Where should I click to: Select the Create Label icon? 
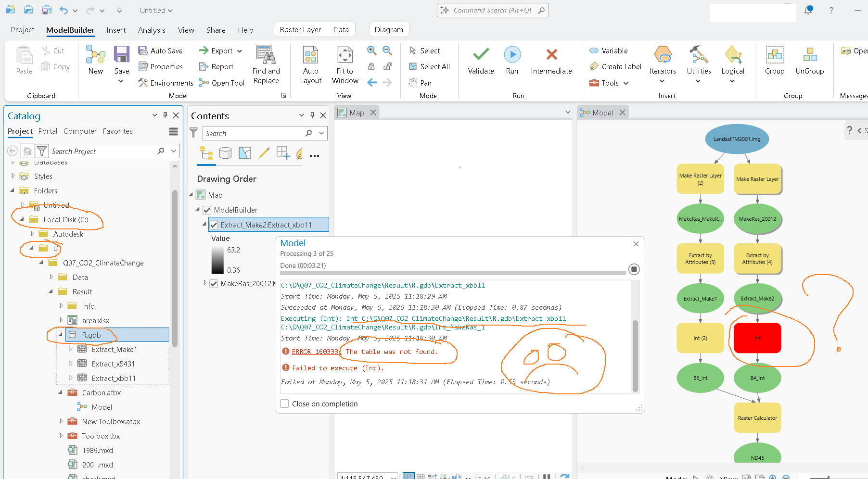pos(595,66)
